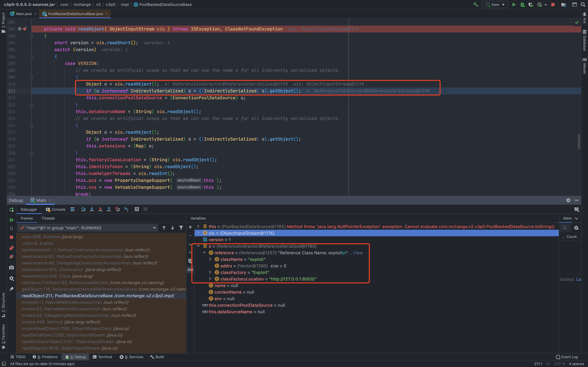The width and height of the screenshot is (588, 367).
Task: Click the Build project hammer icon
Action: tap(475, 5)
